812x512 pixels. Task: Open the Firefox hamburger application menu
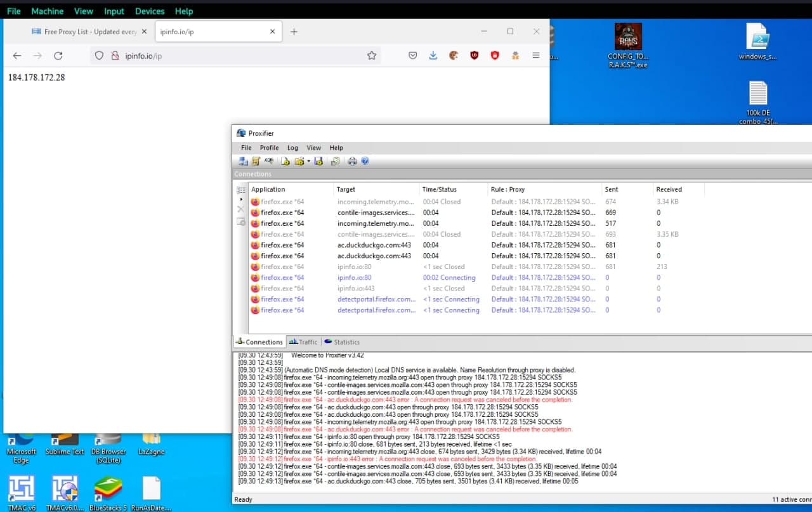536,56
